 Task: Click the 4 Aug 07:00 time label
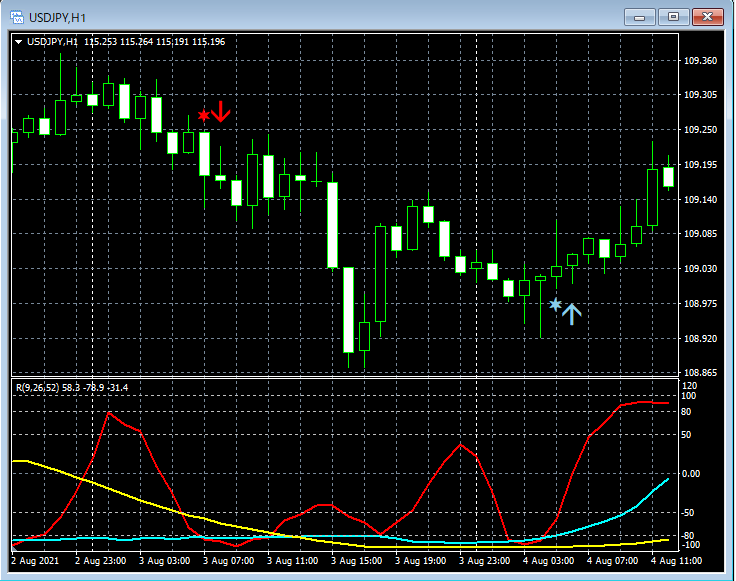point(612,561)
